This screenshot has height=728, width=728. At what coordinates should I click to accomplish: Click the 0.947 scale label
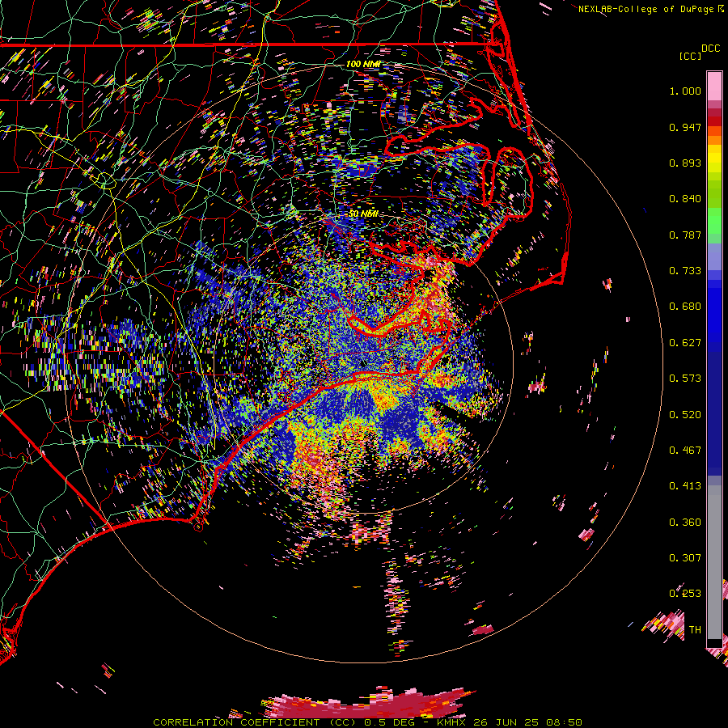click(685, 127)
